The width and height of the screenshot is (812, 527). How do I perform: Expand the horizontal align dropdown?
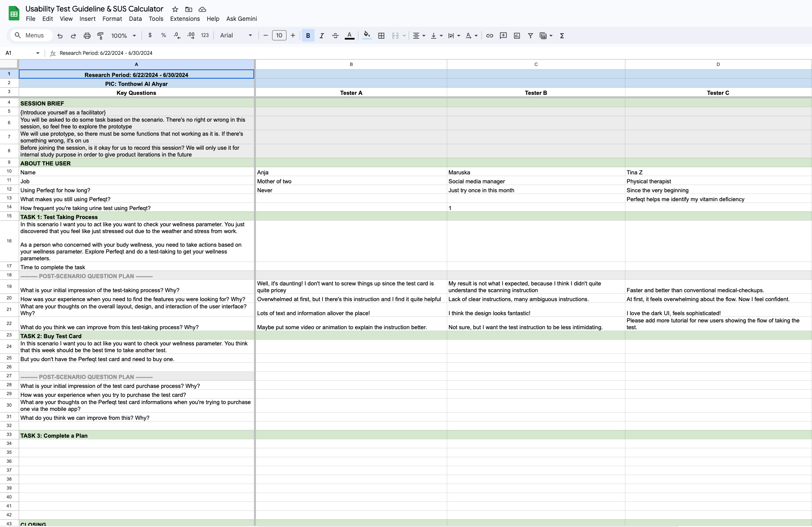pos(419,36)
